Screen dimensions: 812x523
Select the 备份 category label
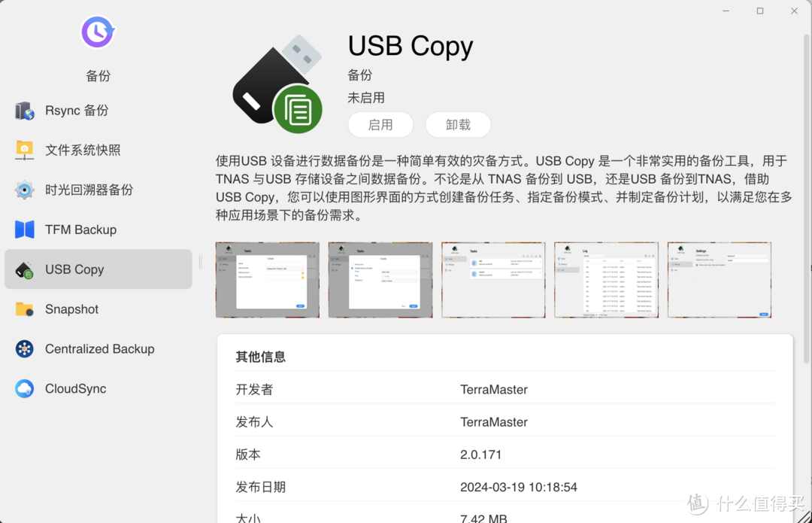point(97,75)
